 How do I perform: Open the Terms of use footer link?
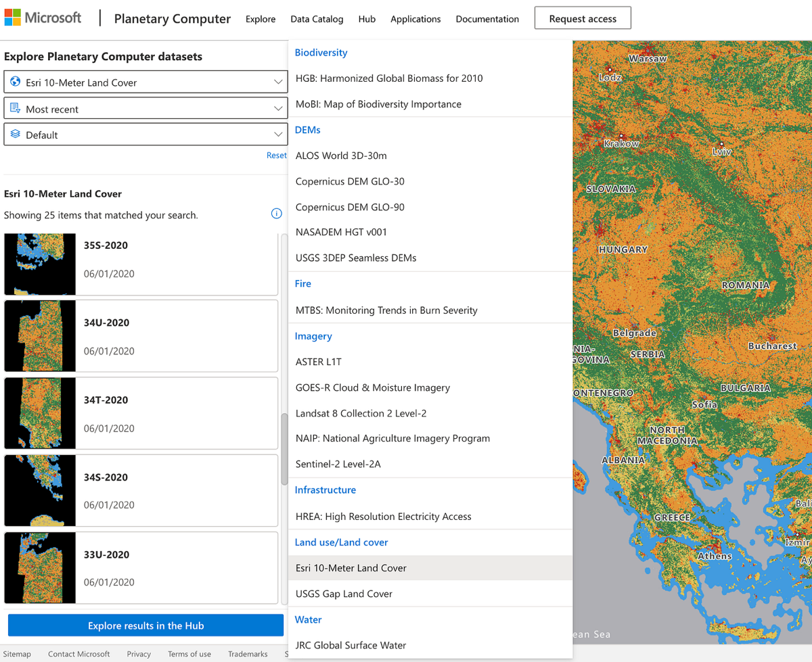[189, 654]
